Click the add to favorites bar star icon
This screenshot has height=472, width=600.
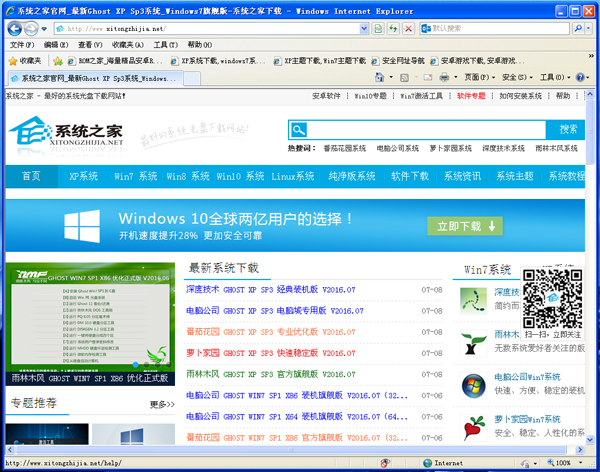(58, 61)
